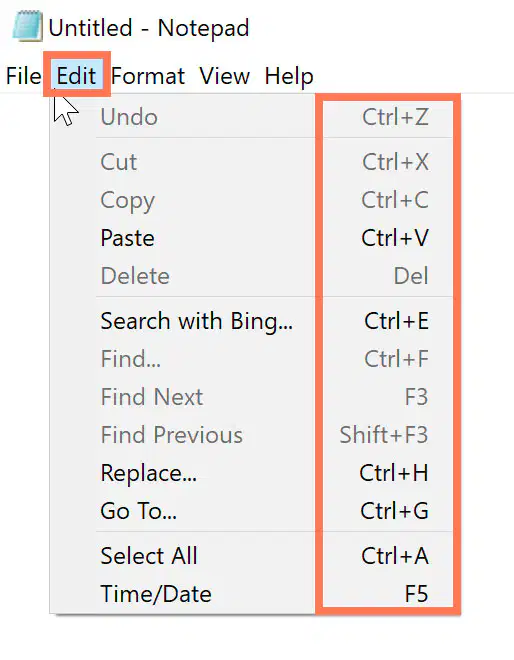Click the Untitled - Notepad title text
Screen dimensions: 514x660
[x=149, y=28]
